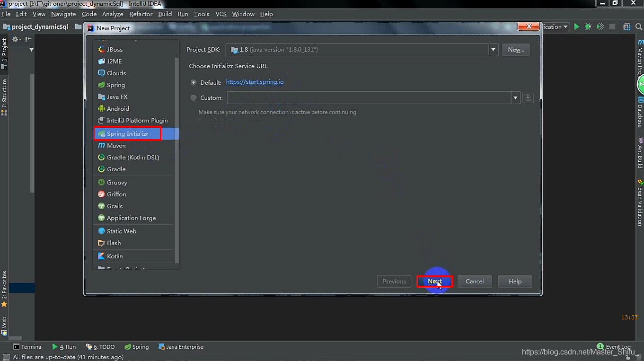Open the Database side panel tab
Viewport: 644px width, 361px height.
(640, 112)
